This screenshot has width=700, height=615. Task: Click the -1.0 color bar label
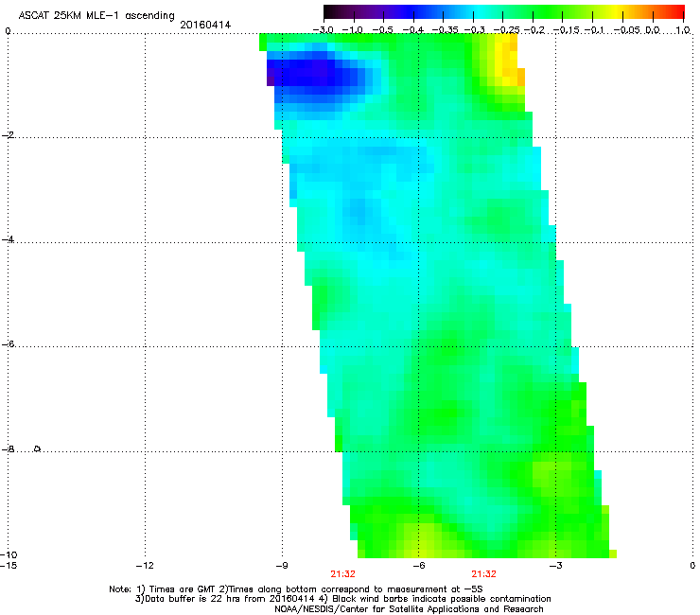353,30
